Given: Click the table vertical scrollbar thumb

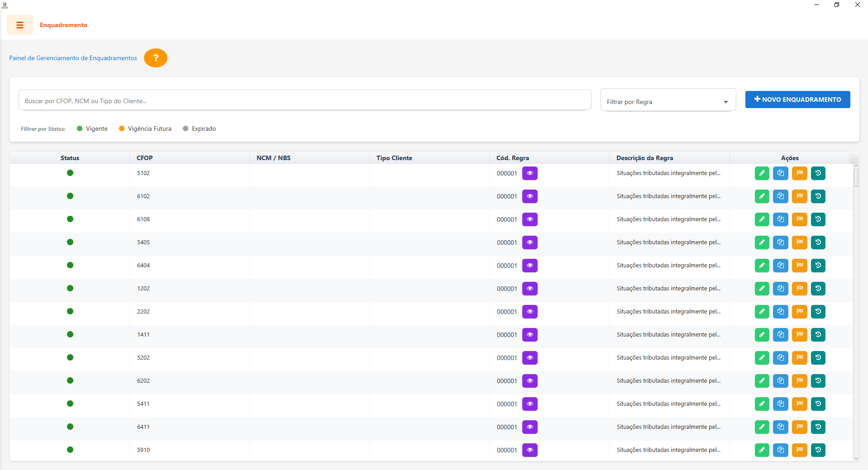Looking at the screenshot, I should pos(856,178).
